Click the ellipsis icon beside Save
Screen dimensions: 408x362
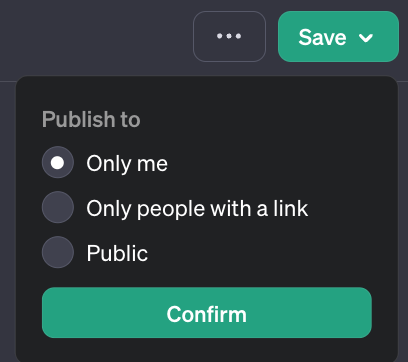click(x=229, y=36)
